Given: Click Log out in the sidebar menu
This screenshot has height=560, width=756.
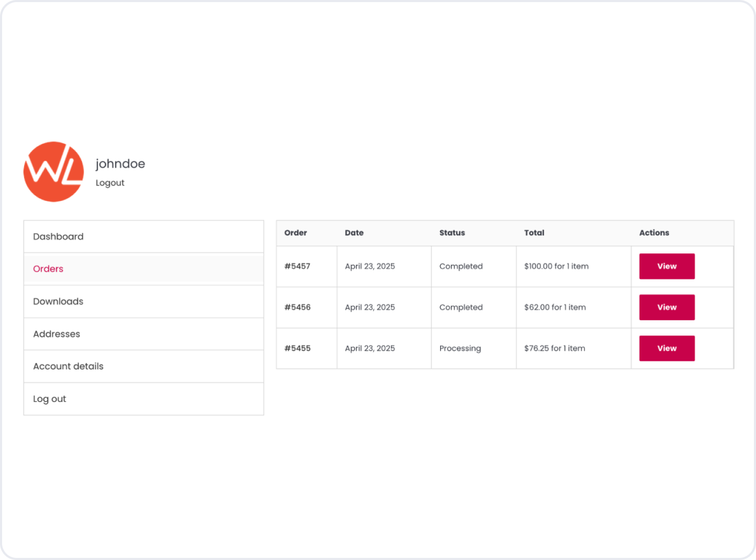Looking at the screenshot, I should point(50,399).
